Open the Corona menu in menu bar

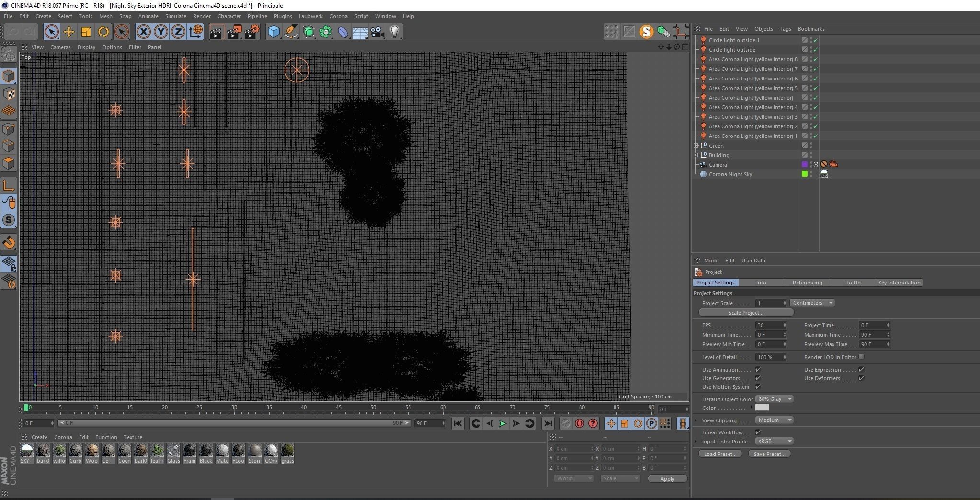tap(338, 16)
